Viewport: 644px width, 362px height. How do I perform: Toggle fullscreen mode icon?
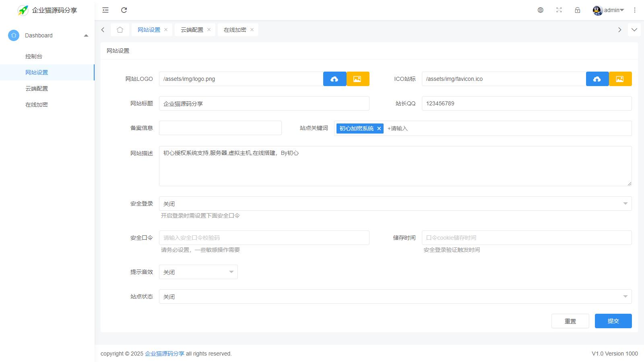click(559, 10)
